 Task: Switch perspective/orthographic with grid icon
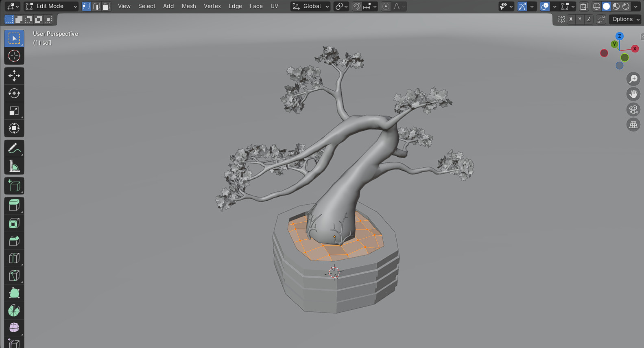click(x=633, y=125)
